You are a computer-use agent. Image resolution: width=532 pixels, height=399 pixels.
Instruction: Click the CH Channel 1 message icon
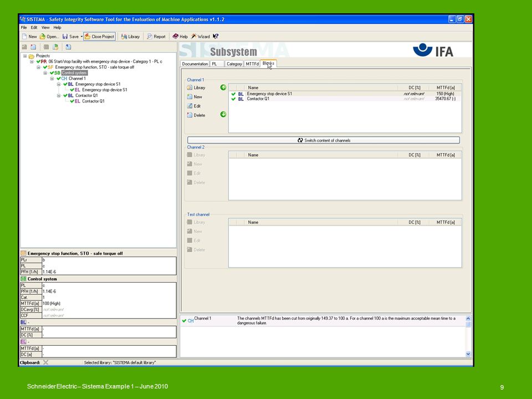[x=190, y=321]
